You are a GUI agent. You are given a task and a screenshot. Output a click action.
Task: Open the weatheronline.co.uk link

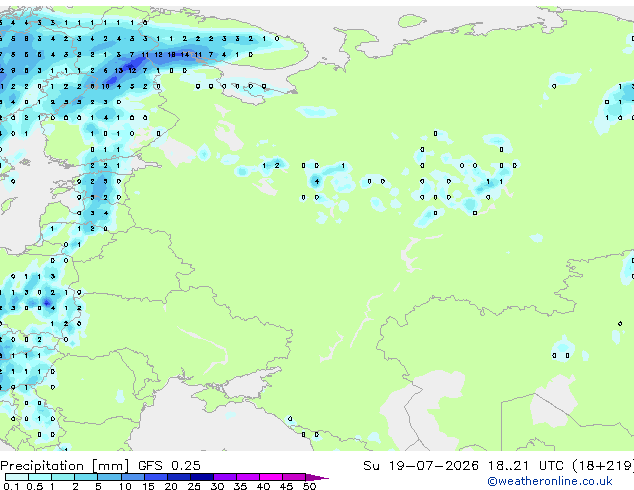point(550,481)
